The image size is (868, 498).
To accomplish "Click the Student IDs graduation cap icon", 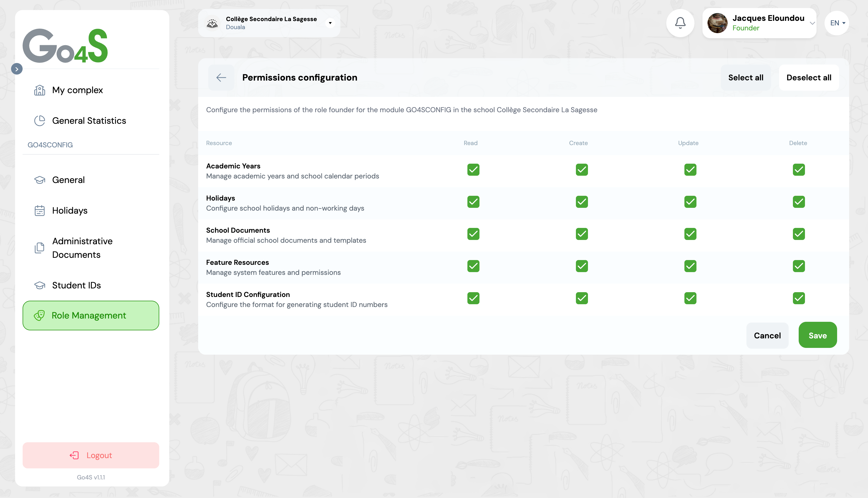I will coord(40,285).
